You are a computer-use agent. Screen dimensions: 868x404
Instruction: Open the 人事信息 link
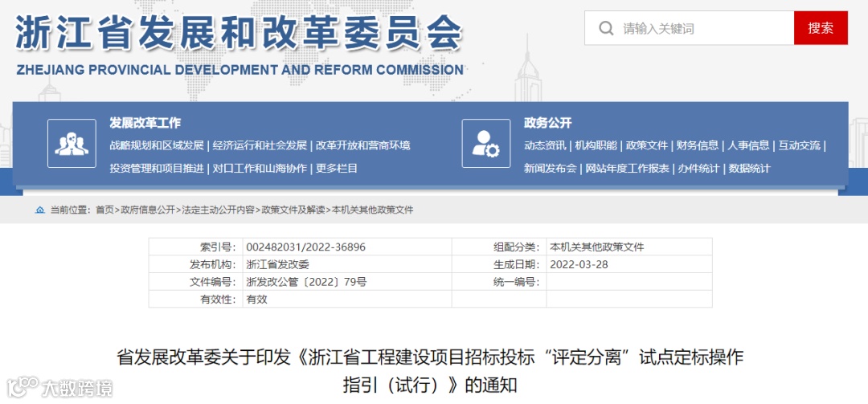[748, 145]
